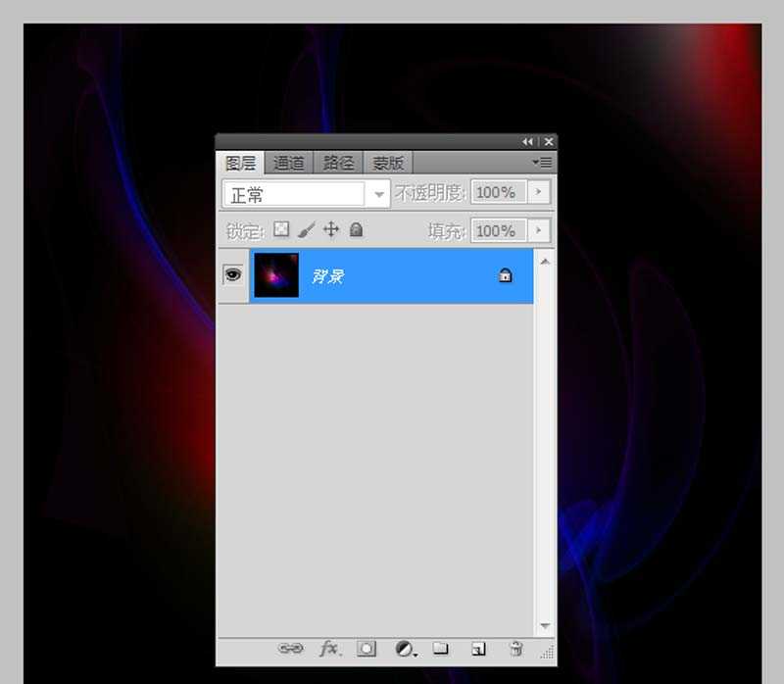This screenshot has width=784, height=684.
Task: Add a layer mask
Action: (x=367, y=649)
